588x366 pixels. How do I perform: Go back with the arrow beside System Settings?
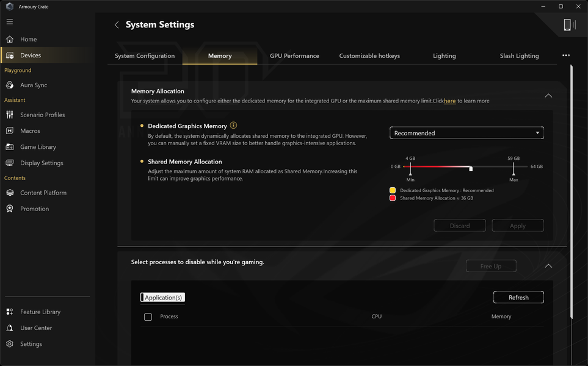pos(117,25)
